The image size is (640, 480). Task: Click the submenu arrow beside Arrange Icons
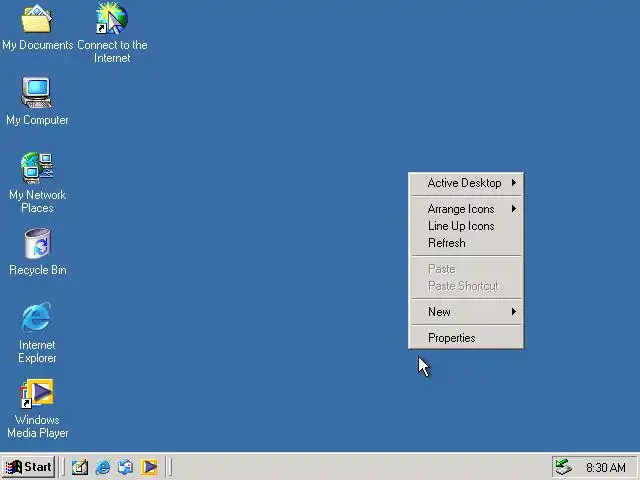pos(514,209)
